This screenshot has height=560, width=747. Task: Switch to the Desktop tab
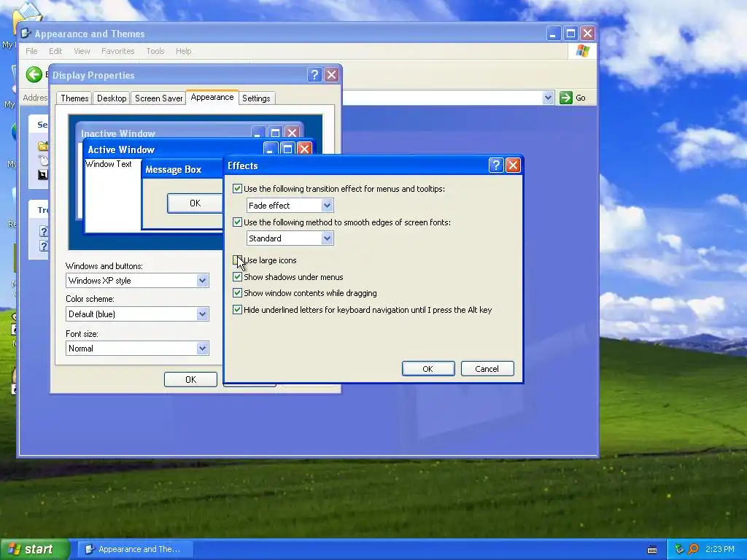click(x=112, y=98)
